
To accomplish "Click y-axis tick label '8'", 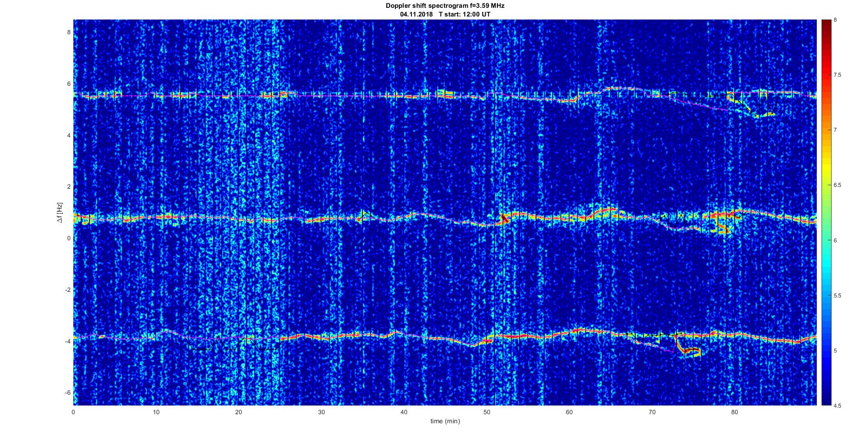I will (x=69, y=32).
